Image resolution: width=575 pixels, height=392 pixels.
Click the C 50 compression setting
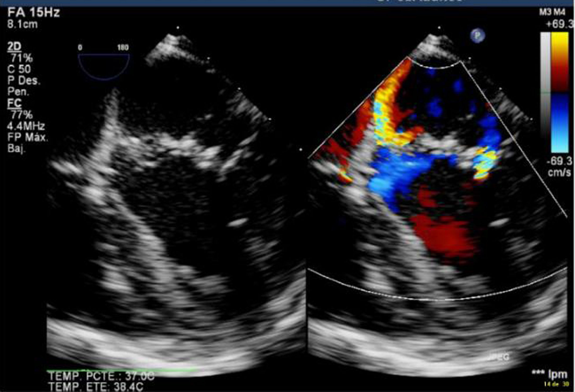(19, 69)
